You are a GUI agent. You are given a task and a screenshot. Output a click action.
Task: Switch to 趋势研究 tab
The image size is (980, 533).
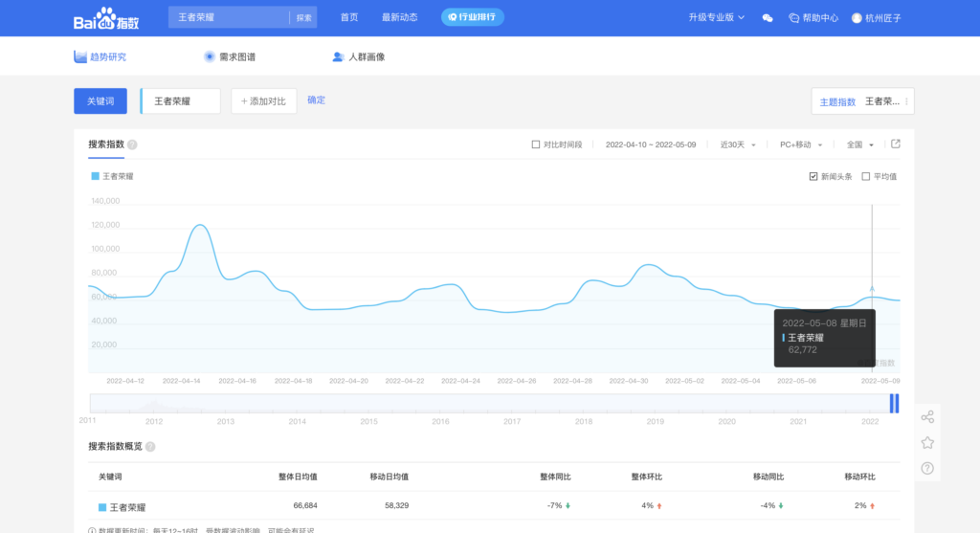(x=100, y=56)
